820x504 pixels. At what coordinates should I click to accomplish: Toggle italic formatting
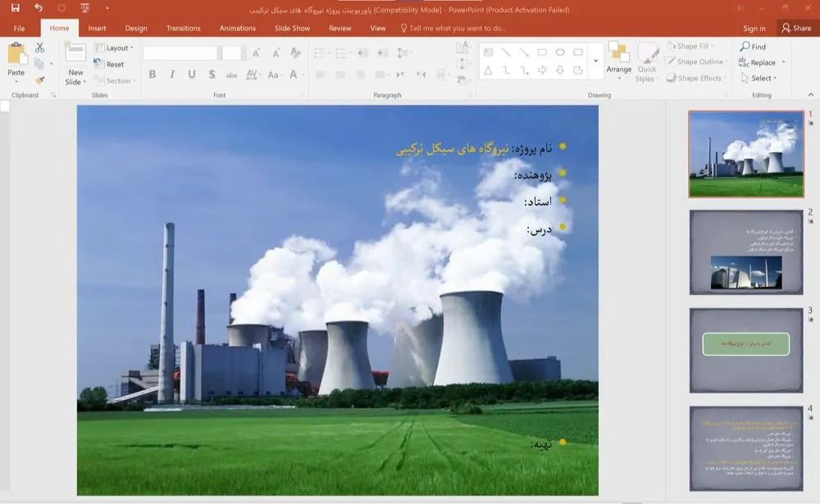pos(172,75)
